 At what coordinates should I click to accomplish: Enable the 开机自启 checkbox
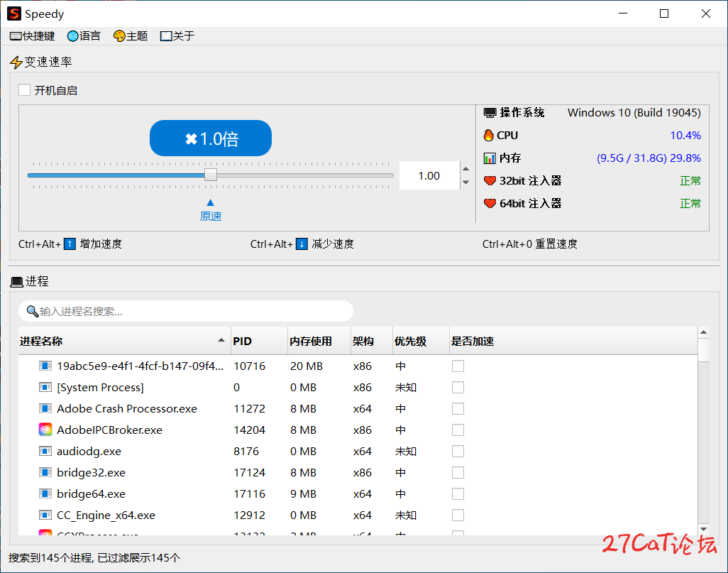(25, 90)
